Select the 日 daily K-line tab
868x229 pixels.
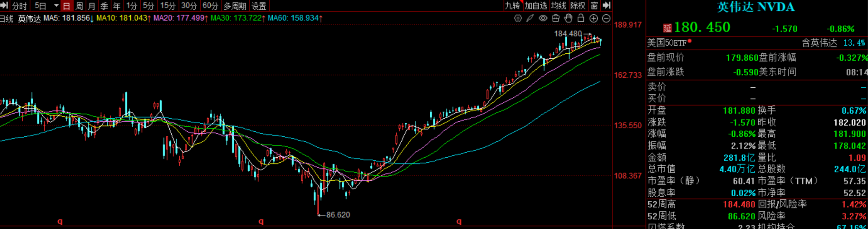point(66,6)
